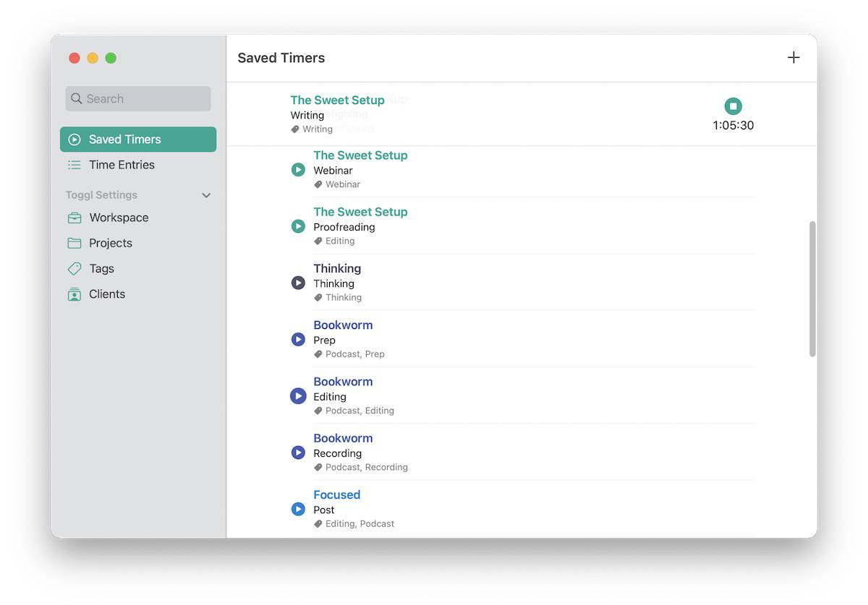Click the Toggl Settings section header
The height and width of the screenshot is (605, 868).
101,195
